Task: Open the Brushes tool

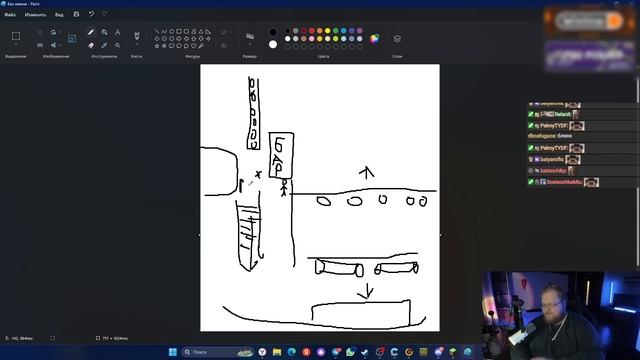Action: pyautogui.click(x=137, y=36)
